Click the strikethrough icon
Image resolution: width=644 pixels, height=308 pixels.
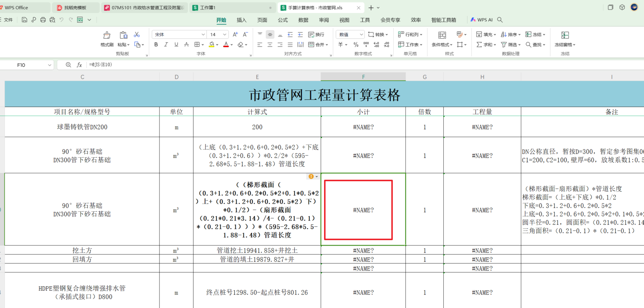[186, 44]
